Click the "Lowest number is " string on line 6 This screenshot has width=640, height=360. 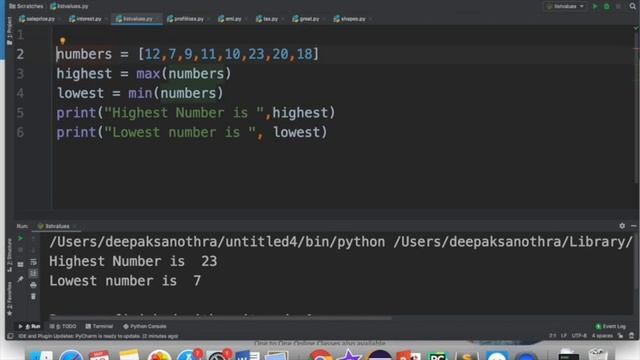(x=180, y=132)
